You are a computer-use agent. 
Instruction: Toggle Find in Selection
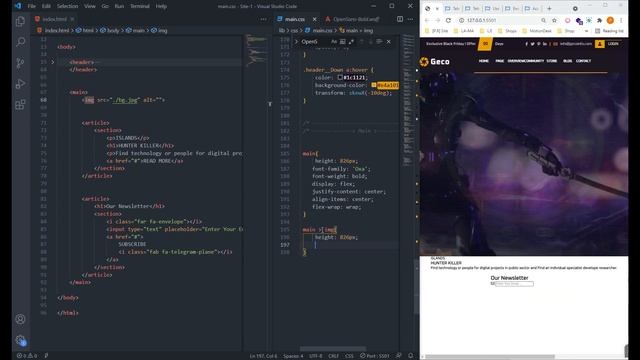point(379,42)
